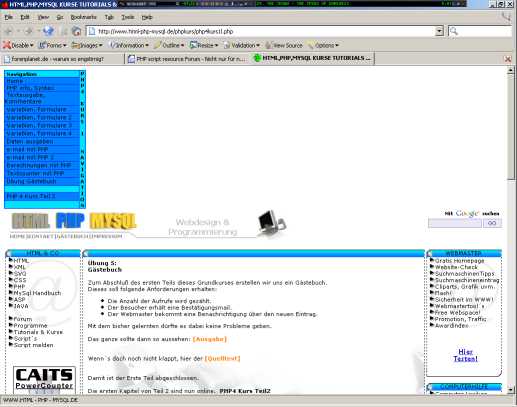The image size is (517, 407).
Task: Click the PHP logo graphic
Action: [70, 221]
